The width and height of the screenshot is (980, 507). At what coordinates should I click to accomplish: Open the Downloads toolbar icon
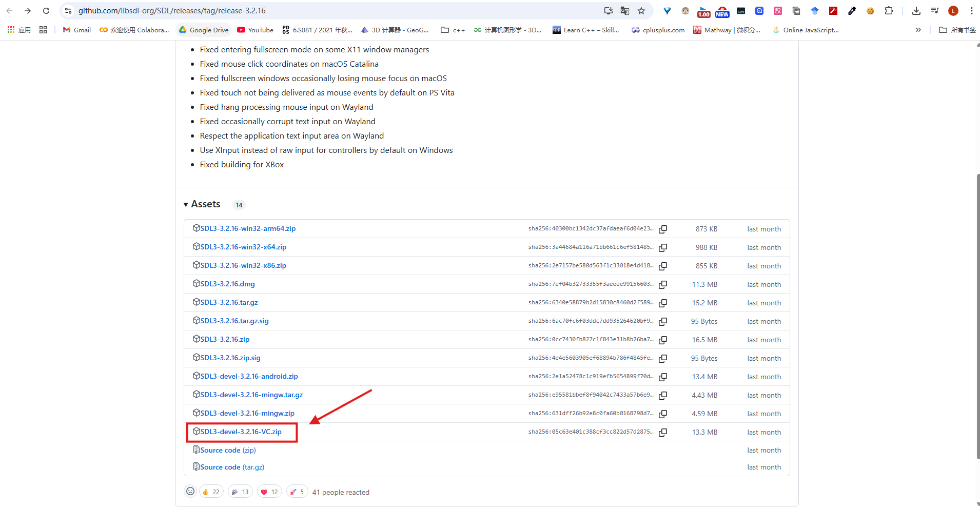(916, 10)
